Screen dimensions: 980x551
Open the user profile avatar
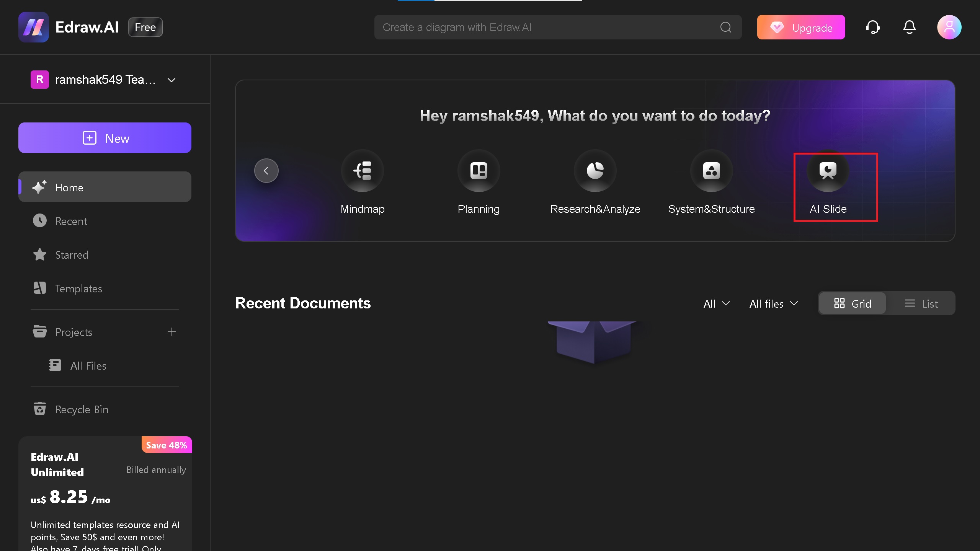949,27
